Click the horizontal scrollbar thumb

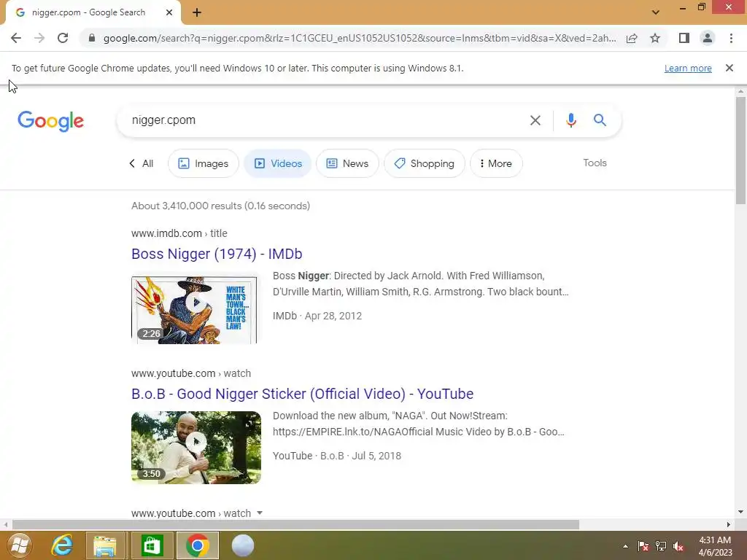[295, 524]
